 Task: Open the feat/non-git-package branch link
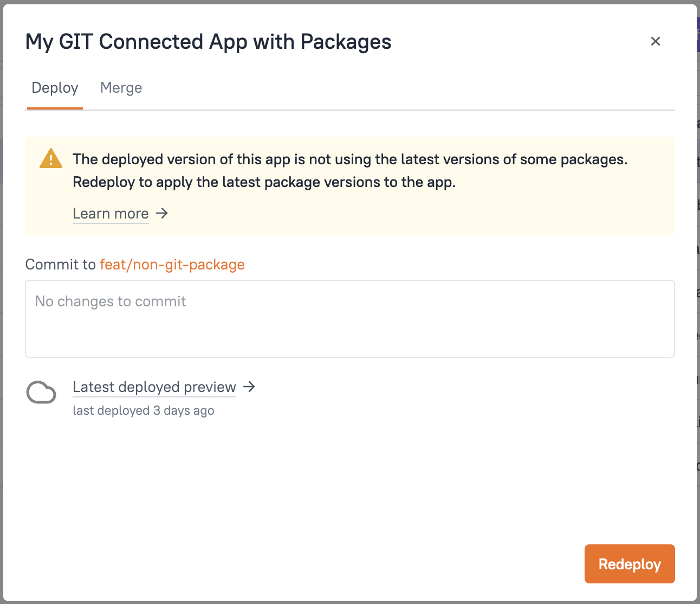coord(172,265)
